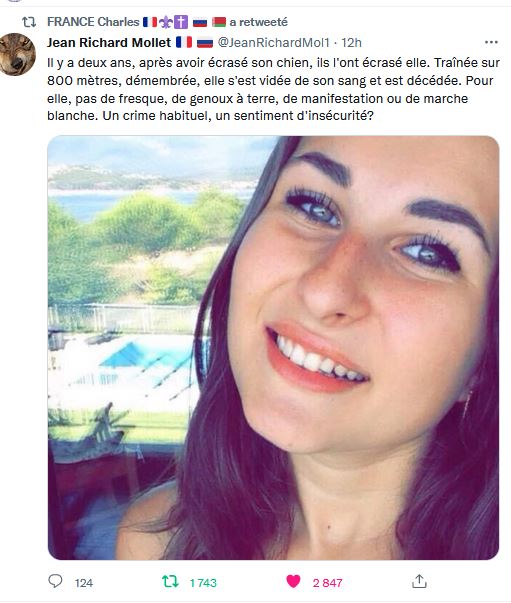Open the share upload arrow icon

pyautogui.click(x=419, y=581)
